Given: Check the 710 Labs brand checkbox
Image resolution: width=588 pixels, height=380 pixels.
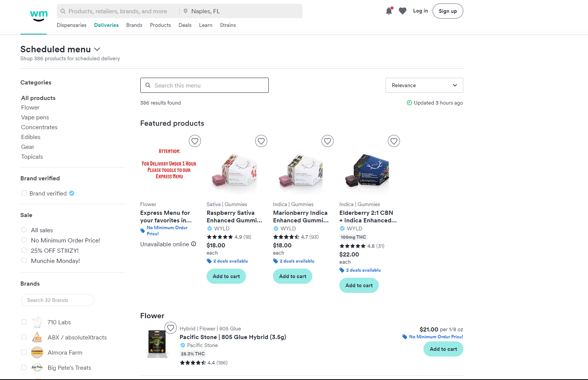Looking at the screenshot, I should point(24,322).
